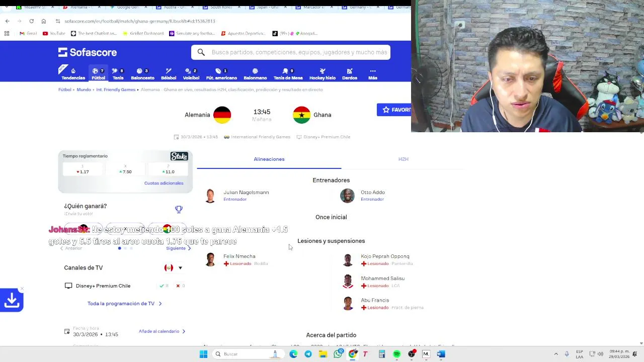Viewport: 644px width, 362px height.
Task: Open injured player Felix Nmecha
Action: click(236, 259)
